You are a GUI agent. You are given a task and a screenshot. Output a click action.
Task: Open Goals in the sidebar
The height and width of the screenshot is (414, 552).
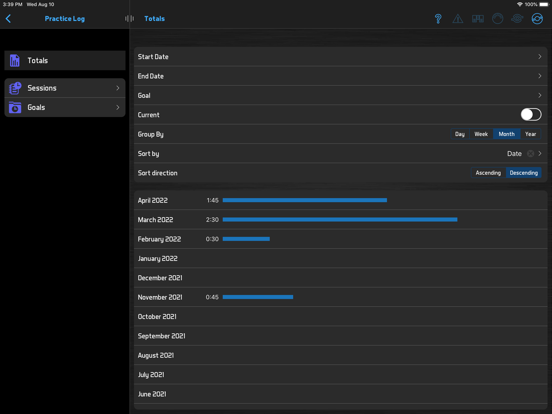pos(65,107)
